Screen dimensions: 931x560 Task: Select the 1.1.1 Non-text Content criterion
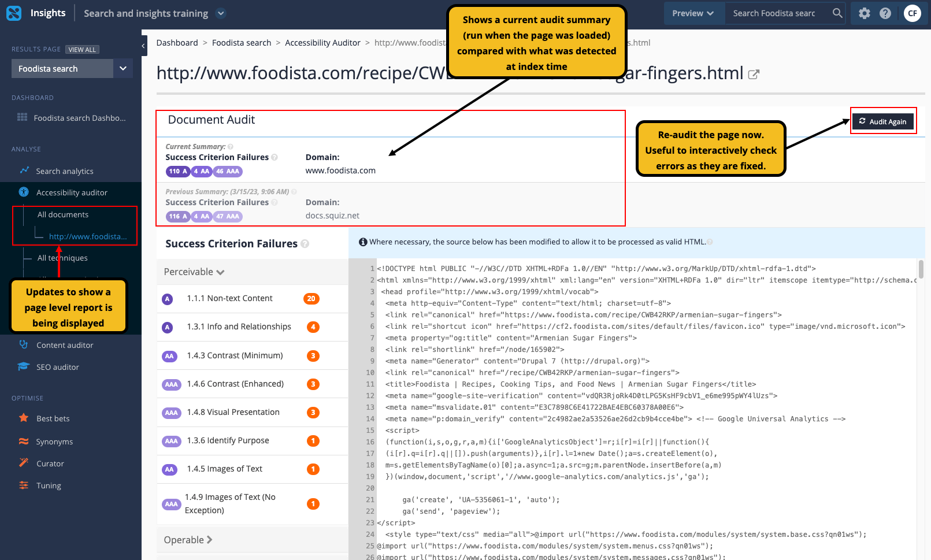(229, 298)
